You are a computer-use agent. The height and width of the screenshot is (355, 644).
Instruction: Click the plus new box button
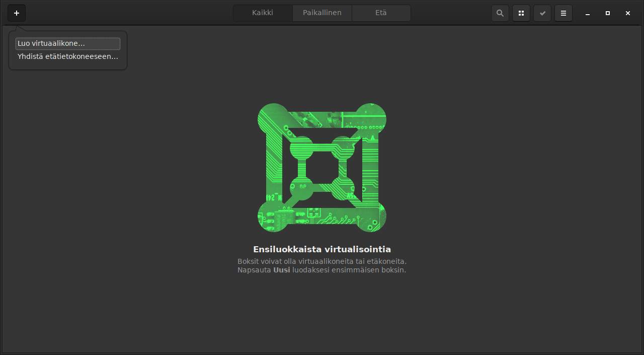[17, 13]
